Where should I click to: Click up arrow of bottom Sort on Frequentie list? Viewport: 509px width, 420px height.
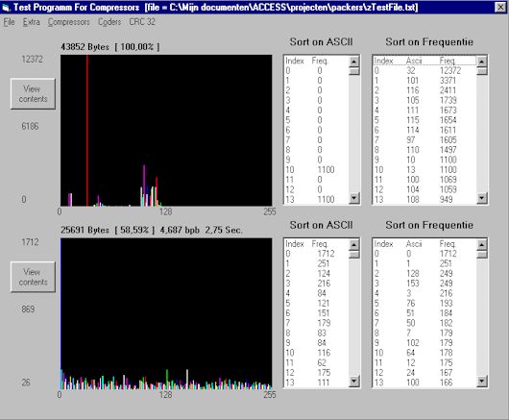(x=482, y=244)
